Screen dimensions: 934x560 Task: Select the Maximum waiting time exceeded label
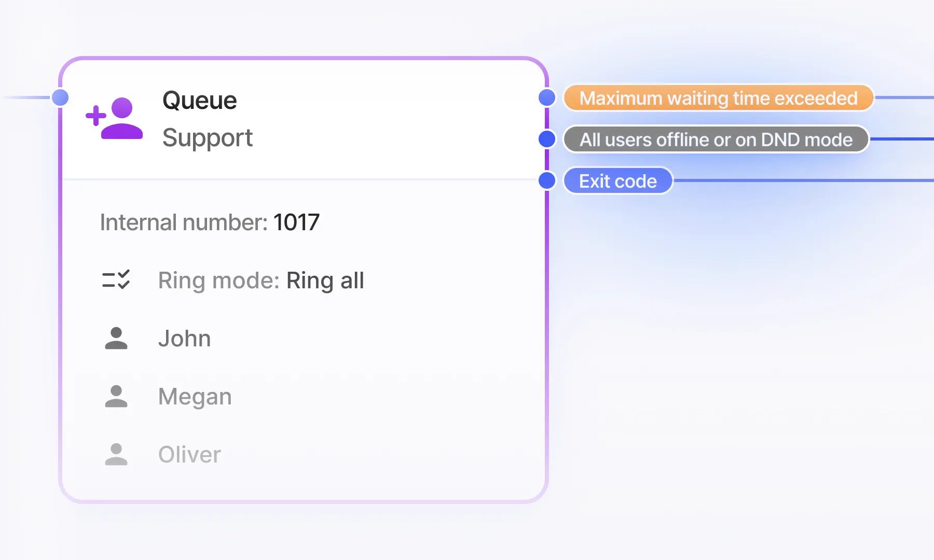(x=719, y=98)
